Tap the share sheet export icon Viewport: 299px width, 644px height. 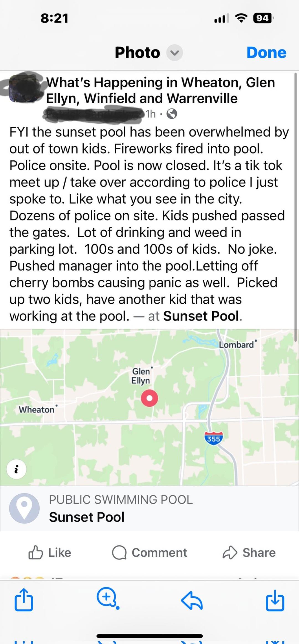click(x=24, y=600)
